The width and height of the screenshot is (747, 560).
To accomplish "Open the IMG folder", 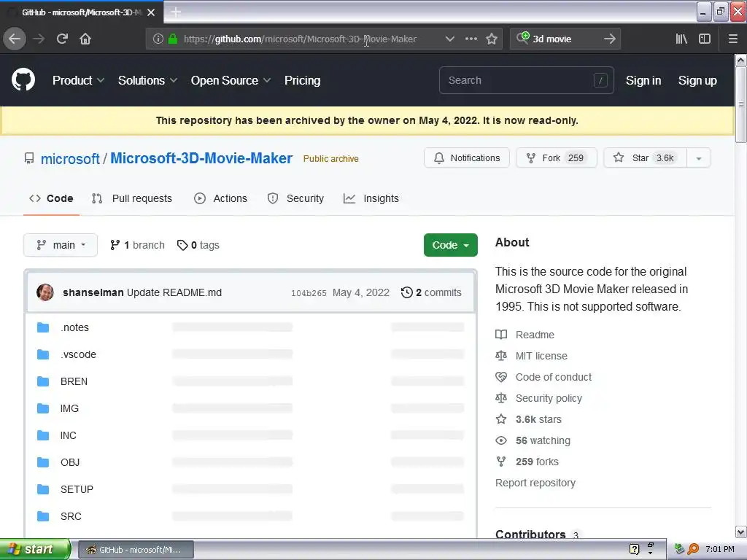I will [69, 408].
